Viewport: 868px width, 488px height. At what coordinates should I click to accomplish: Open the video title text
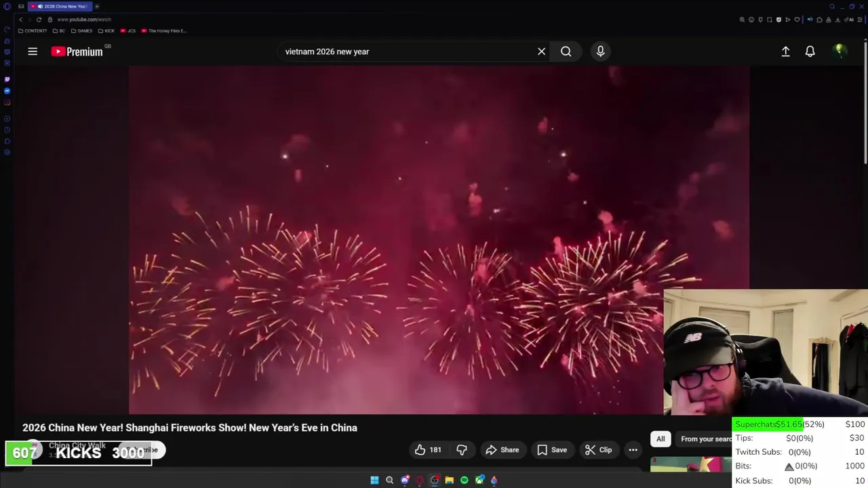tap(190, 428)
